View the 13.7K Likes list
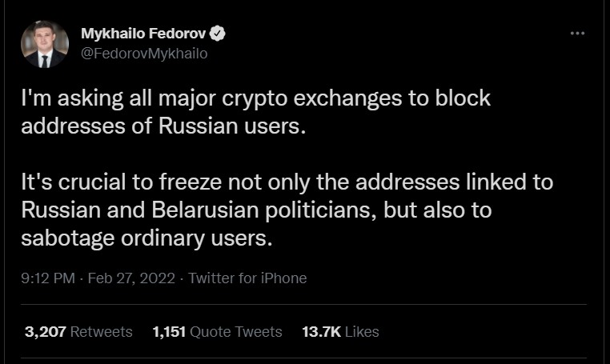Screen dimensions: 610x364 click(340, 332)
